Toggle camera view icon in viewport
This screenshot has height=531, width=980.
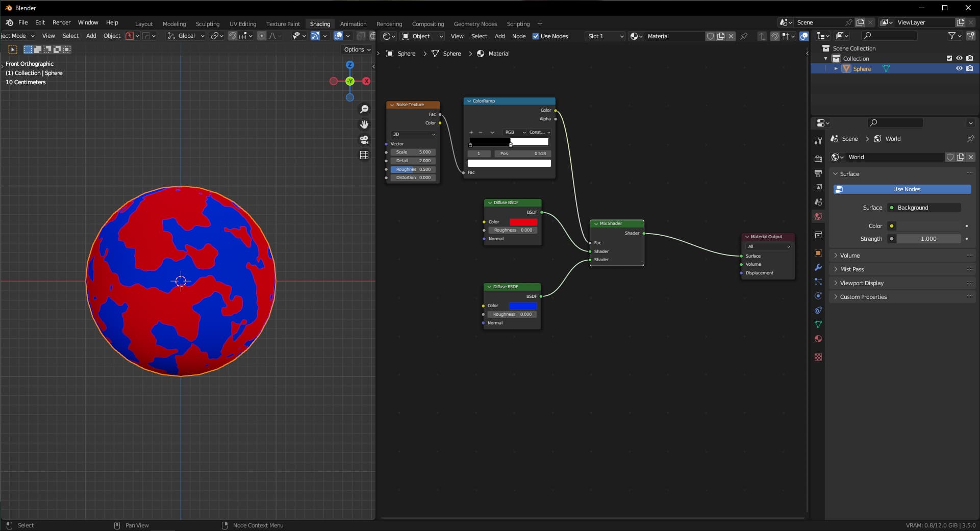(x=364, y=140)
